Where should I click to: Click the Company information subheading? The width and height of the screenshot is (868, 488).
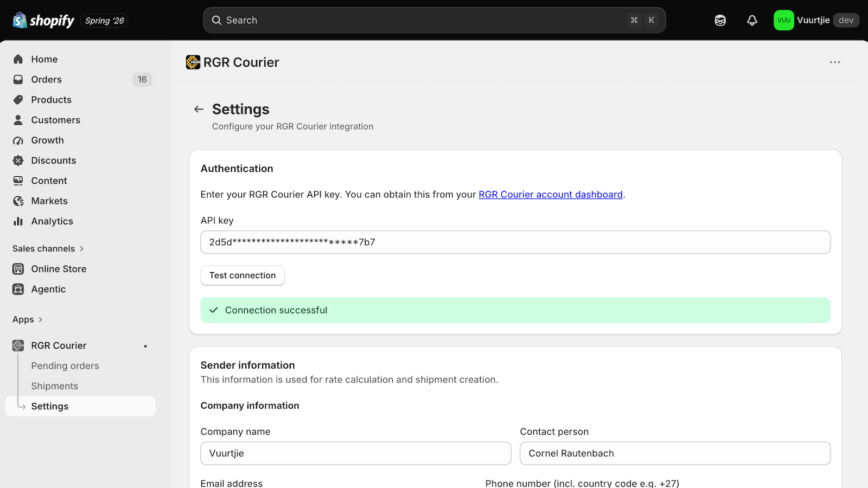250,406
